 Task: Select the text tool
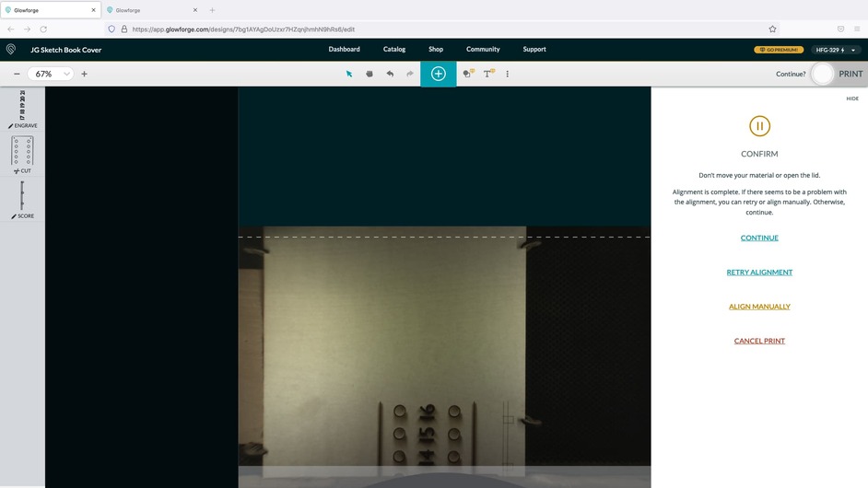488,74
